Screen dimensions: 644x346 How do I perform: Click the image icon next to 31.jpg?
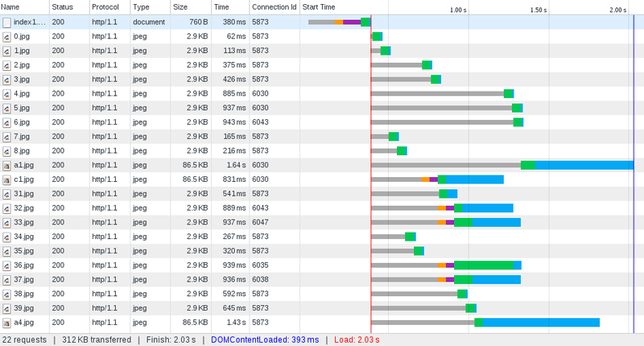click(6, 195)
